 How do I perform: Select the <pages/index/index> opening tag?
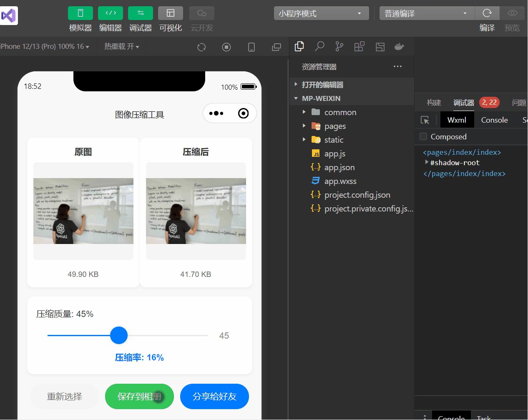pos(462,152)
